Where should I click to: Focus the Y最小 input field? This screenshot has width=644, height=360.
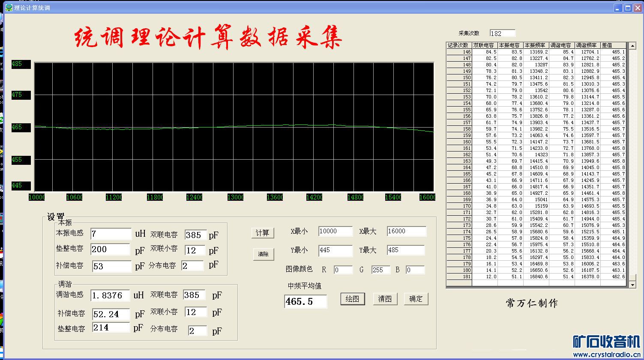(x=335, y=250)
